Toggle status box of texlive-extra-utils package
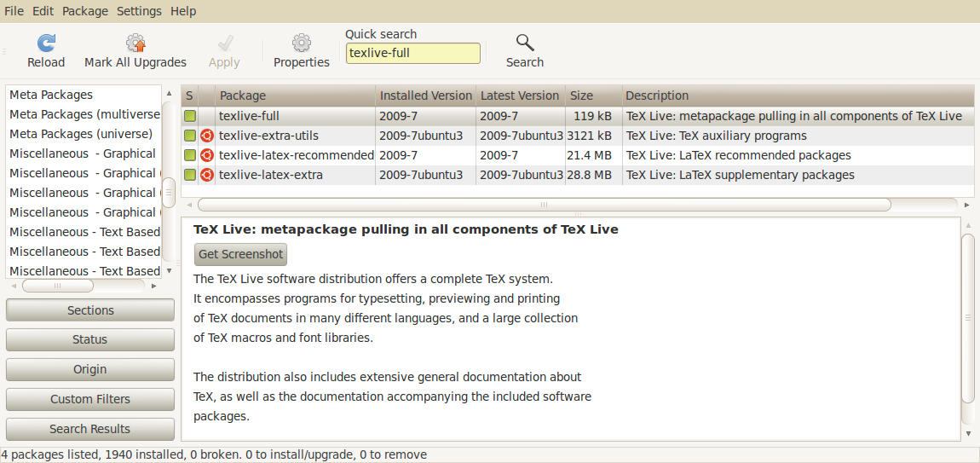 click(190, 136)
